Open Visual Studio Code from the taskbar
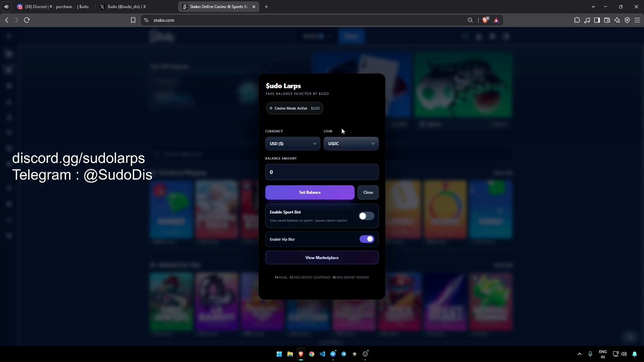The height and width of the screenshot is (362, 644). point(323,354)
